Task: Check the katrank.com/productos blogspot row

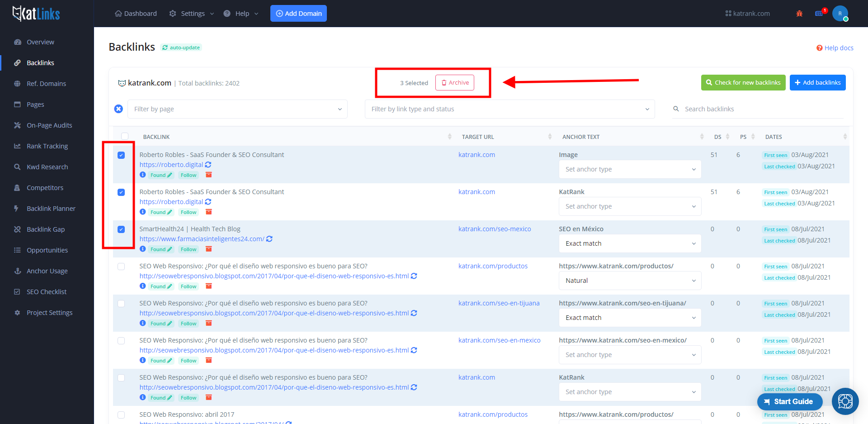Action: pos(121,267)
